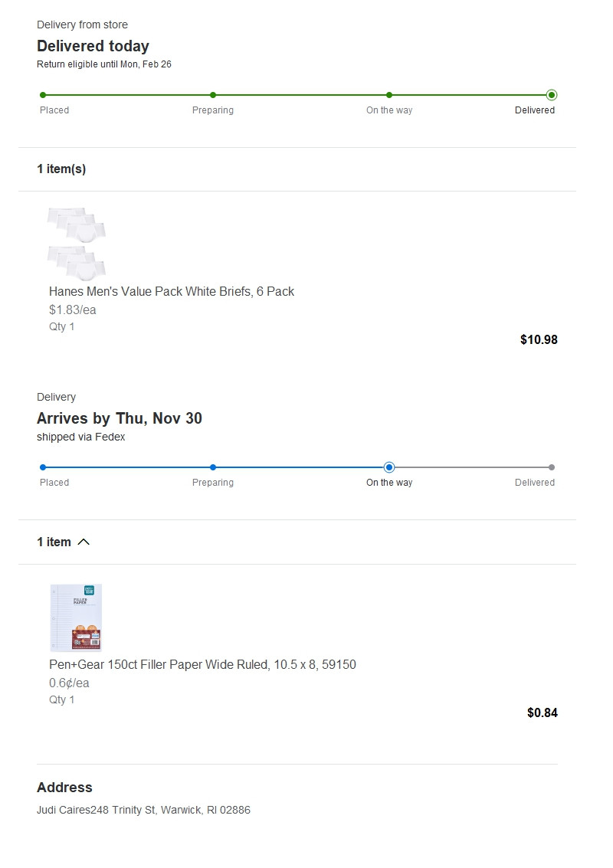Click the green Preparing step dot
The height and width of the screenshot is (868, 613).
click(x=213, y=95)
